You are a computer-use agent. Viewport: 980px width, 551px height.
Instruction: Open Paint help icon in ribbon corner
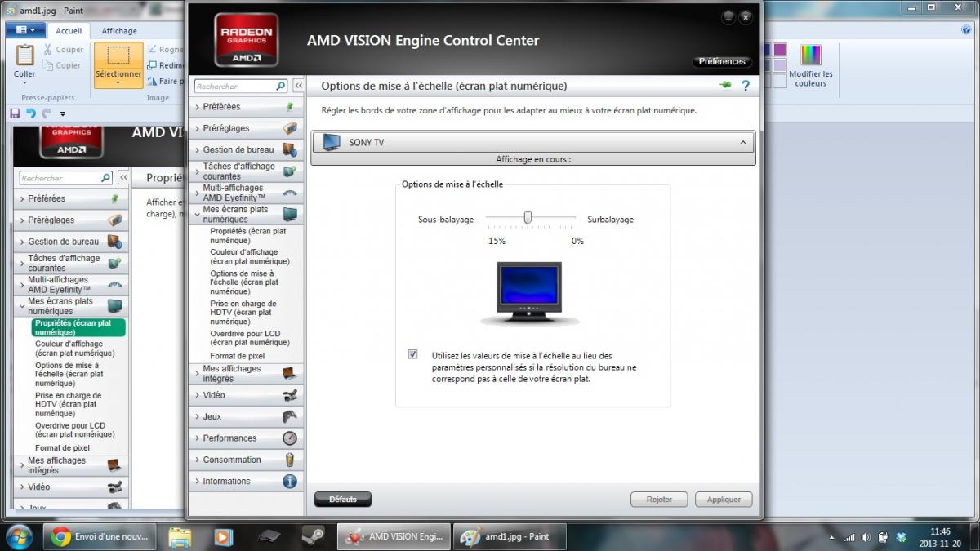click(x=966, y=29)
